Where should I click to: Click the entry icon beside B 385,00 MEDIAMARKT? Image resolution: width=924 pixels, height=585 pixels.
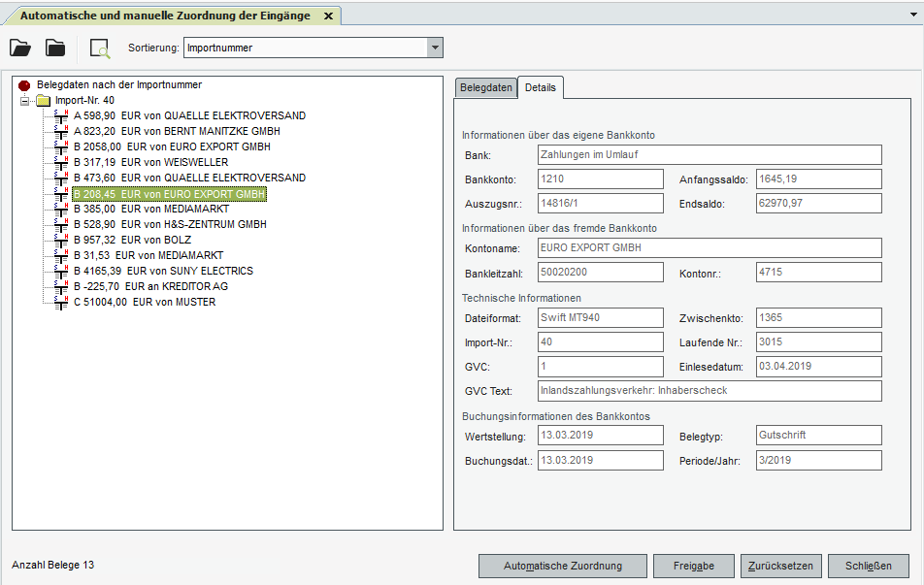(x=61, y=210)
